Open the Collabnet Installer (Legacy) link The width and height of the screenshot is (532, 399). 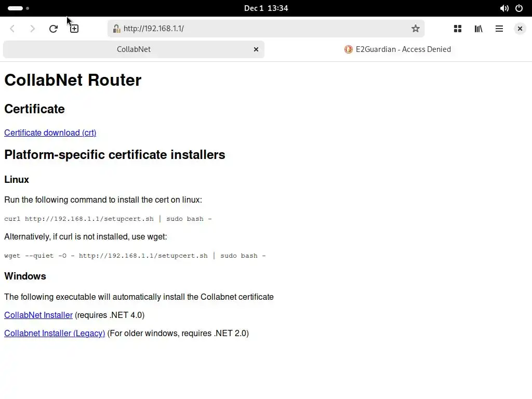[55, 333]
